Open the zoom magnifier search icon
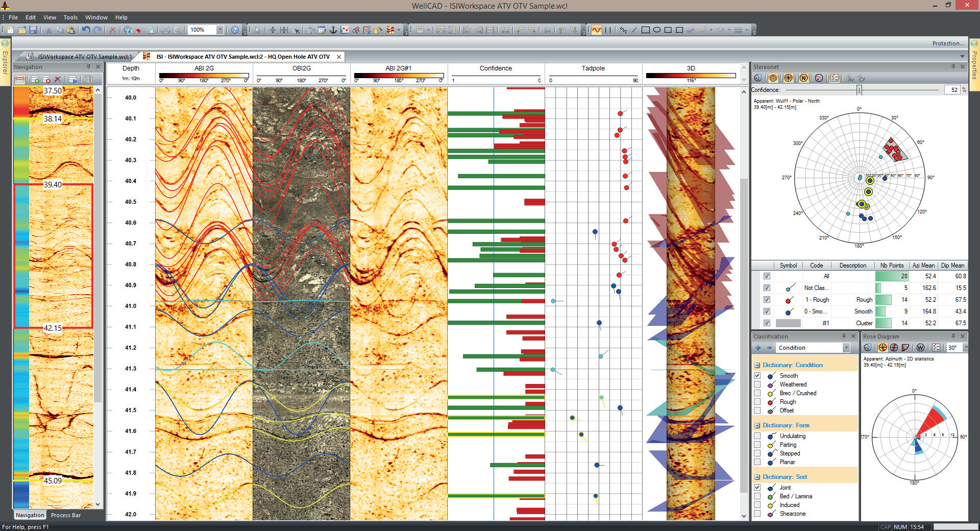Image resolution: width=980 pixels, height=531 pixels. [127, 29]
